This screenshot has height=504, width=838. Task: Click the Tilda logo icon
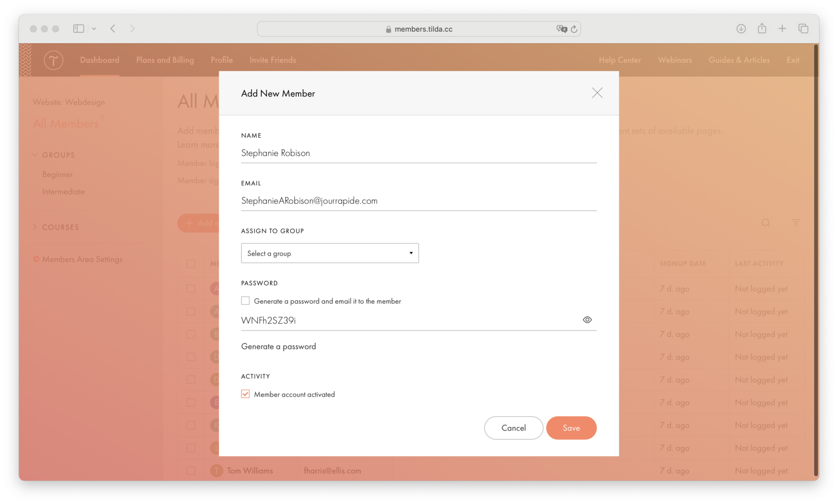(x=53, y=60)
